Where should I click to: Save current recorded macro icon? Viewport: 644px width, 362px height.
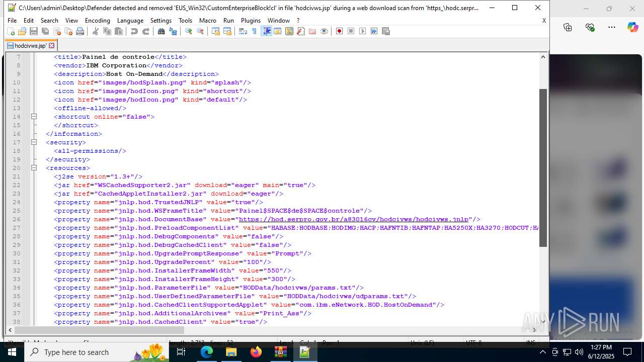tap(385, 31)
